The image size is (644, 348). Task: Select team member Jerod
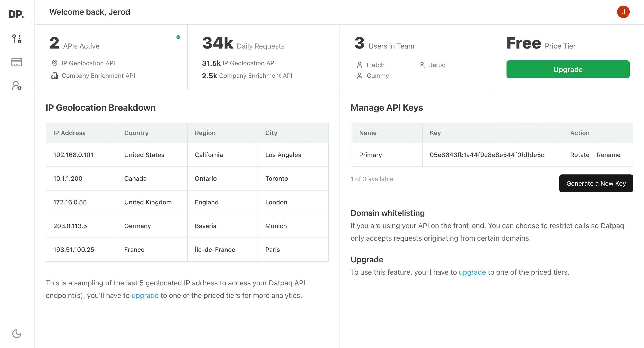click(x=437, y=65)
